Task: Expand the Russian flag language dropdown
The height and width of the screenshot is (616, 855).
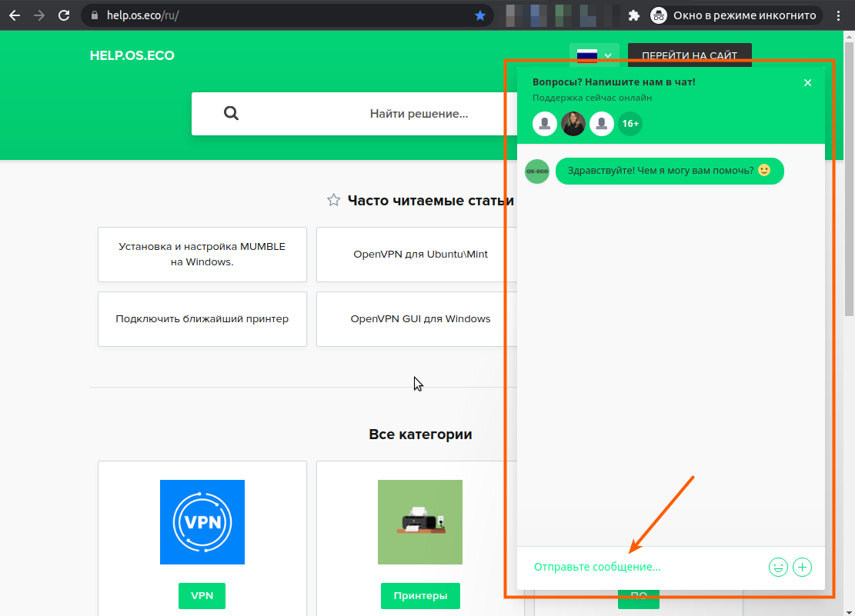Action: tap(595, 55)
